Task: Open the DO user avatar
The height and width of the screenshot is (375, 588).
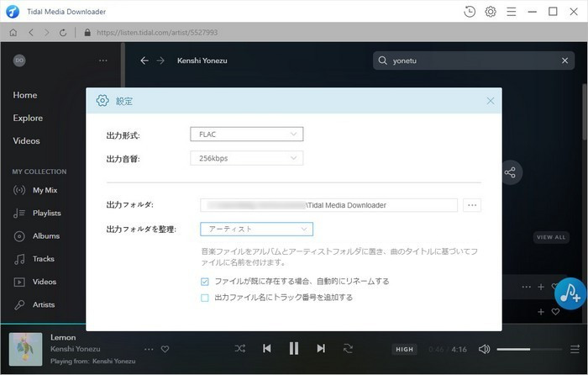Action: (x=19, y=61)
